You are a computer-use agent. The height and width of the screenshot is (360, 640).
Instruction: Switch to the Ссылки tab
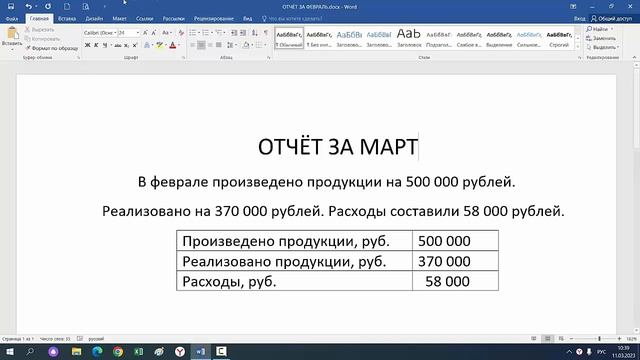pyautogui.click(x=144, y=19)
